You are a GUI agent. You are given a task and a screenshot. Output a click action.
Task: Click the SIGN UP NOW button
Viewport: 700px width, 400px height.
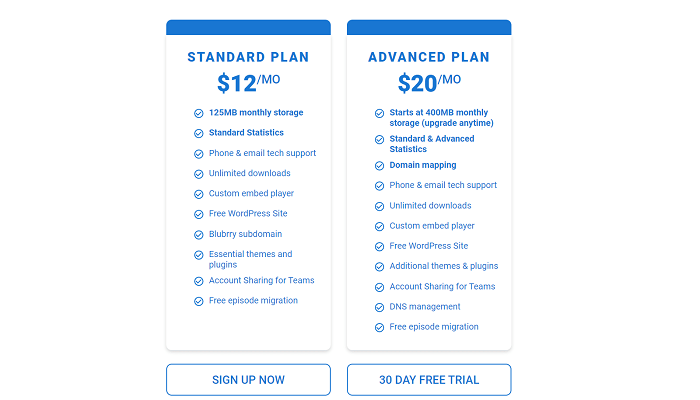click(248, 380)
